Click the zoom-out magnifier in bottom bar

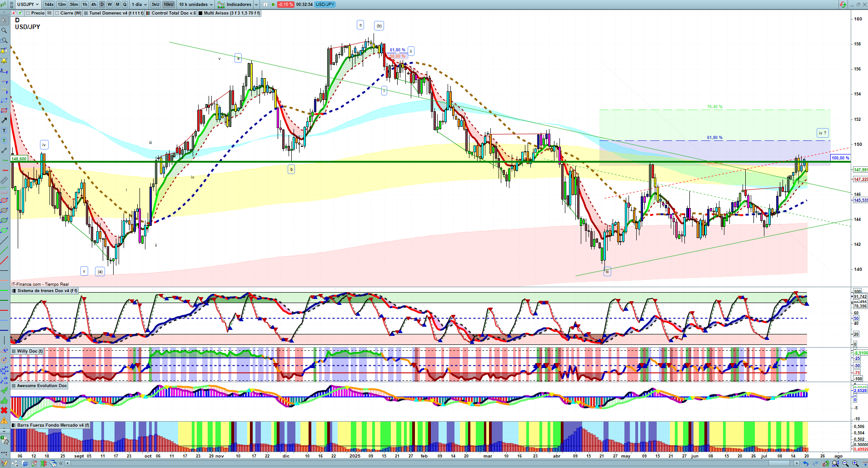[845, 463]
